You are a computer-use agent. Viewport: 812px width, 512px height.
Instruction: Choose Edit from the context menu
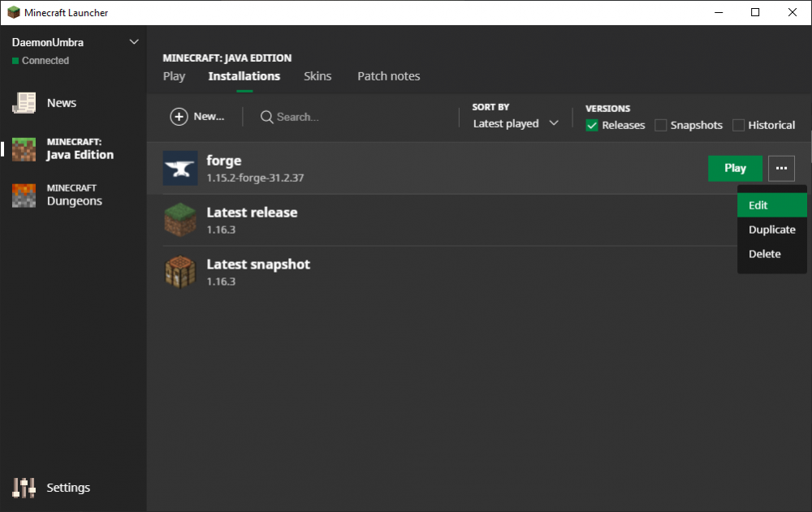tap(758, 205)
